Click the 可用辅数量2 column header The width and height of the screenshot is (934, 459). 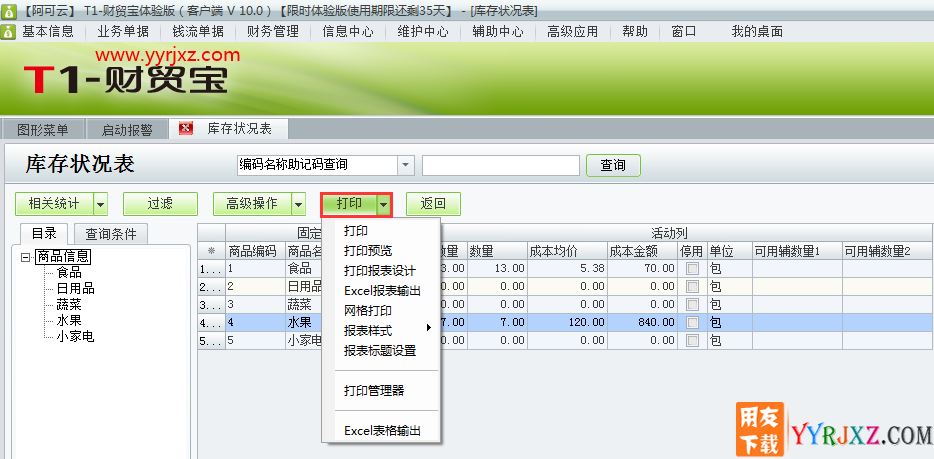[x=887, y=251]
